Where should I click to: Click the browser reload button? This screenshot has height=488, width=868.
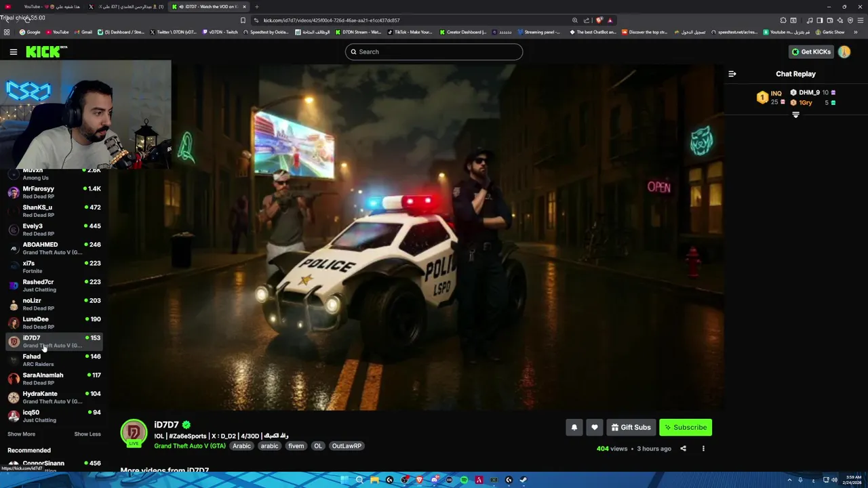[26, 20]
